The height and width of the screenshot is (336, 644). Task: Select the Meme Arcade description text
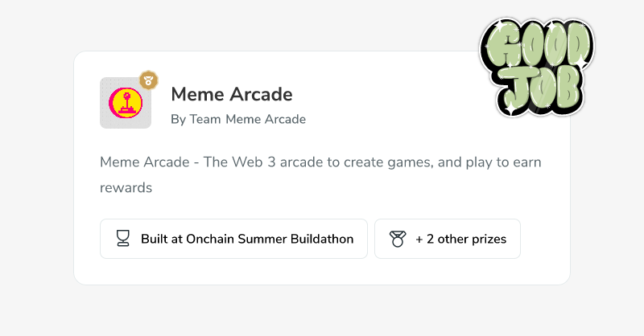(320, 174)
